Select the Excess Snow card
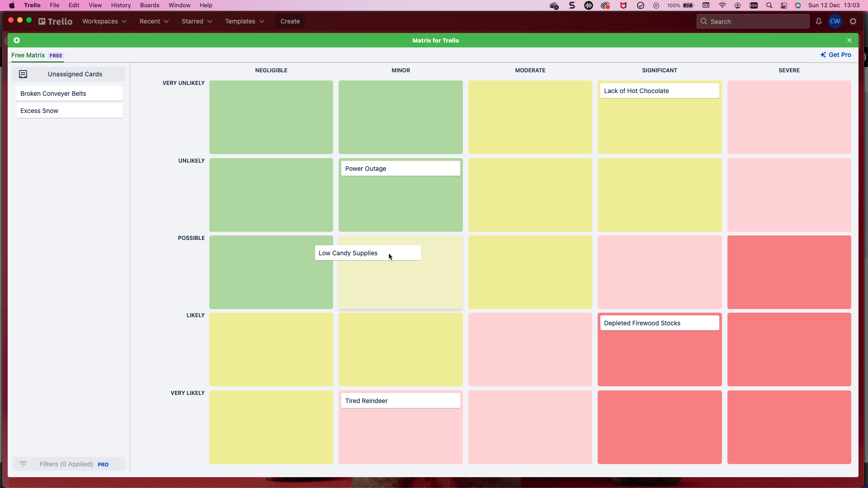 [x=70, y=111]
